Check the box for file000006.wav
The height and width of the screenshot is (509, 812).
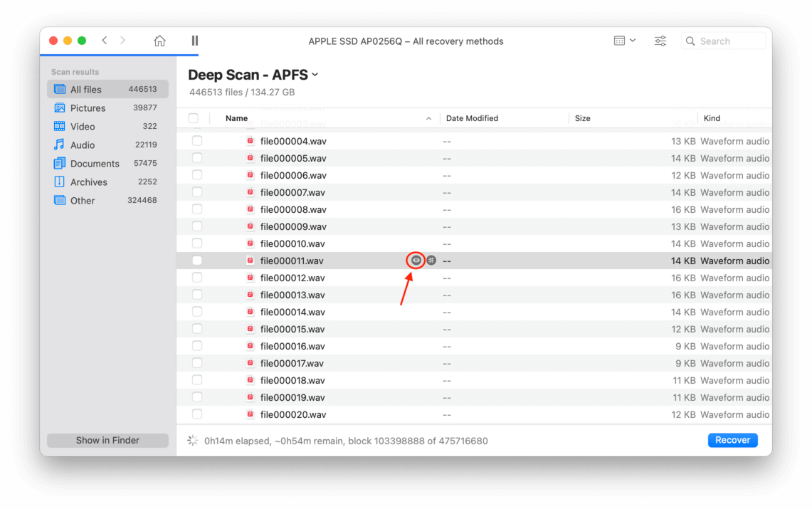pos(197,175)
